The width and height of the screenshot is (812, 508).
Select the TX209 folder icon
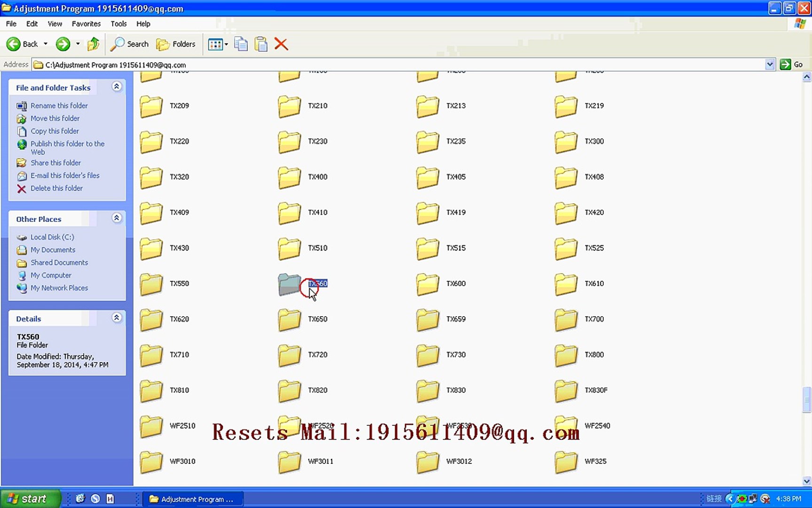click(151, 106)
